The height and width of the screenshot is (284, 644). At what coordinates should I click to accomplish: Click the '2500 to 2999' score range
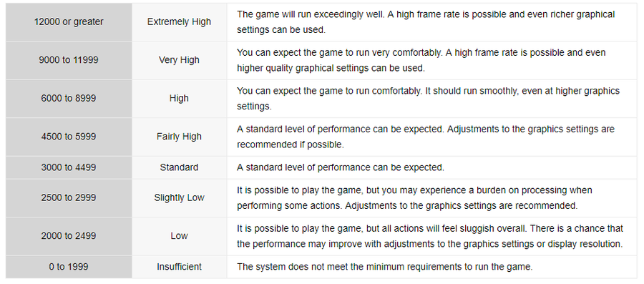tap(69, 198)
